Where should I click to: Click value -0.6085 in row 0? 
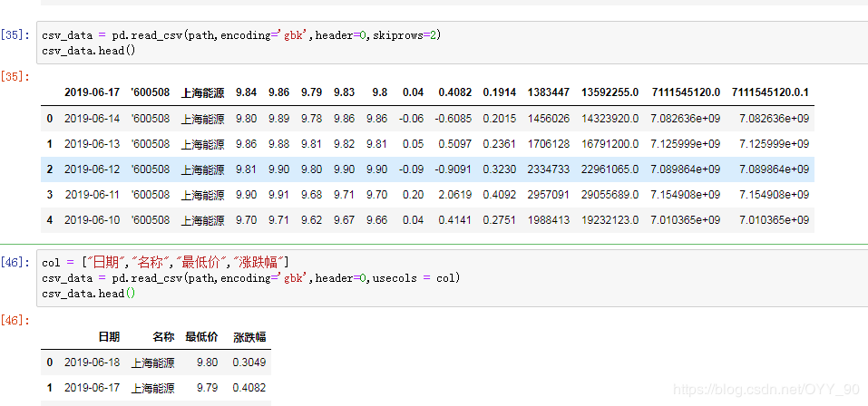click(454, 119)
